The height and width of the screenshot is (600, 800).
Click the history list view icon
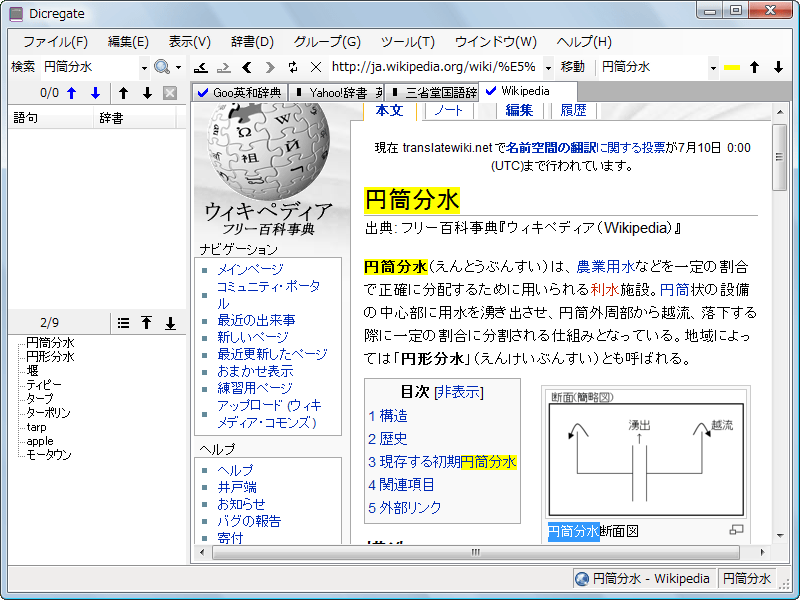click(x=123, y=323)
